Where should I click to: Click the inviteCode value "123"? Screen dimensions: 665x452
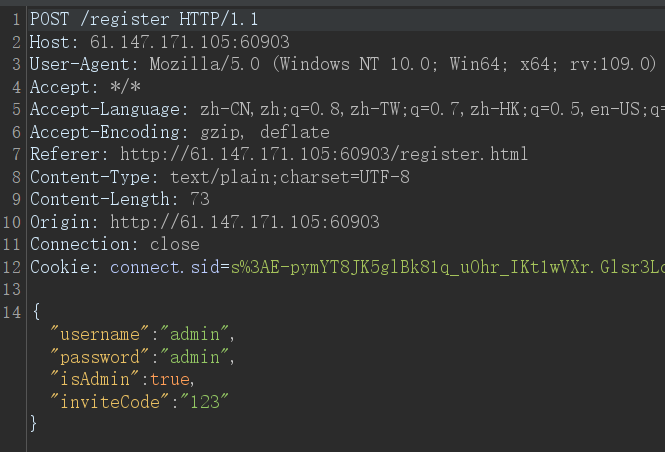click(x=205, y=402)
